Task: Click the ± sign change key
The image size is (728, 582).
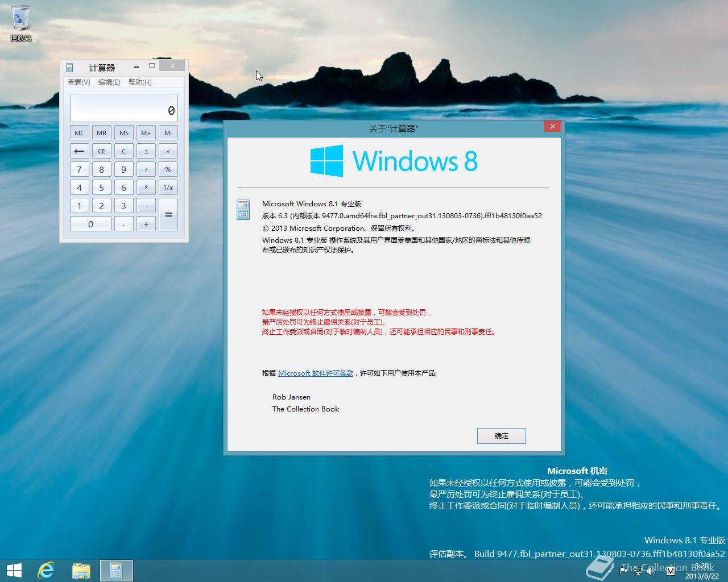Action: [x=146, y=151]
